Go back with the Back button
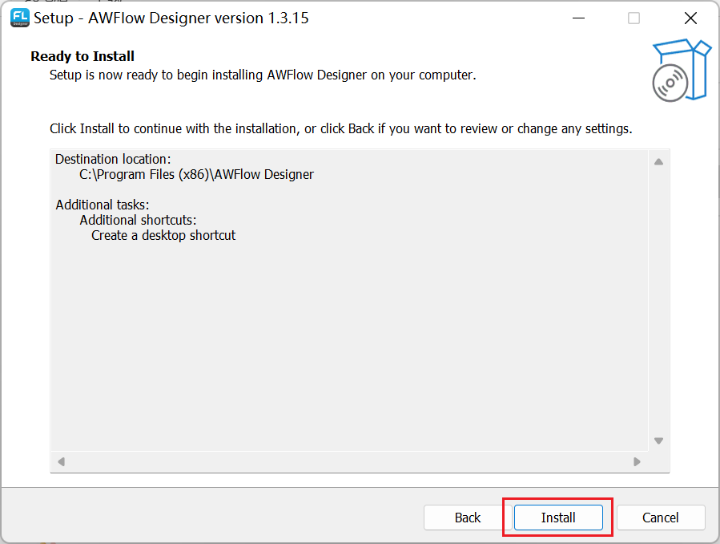 point(467,517)
